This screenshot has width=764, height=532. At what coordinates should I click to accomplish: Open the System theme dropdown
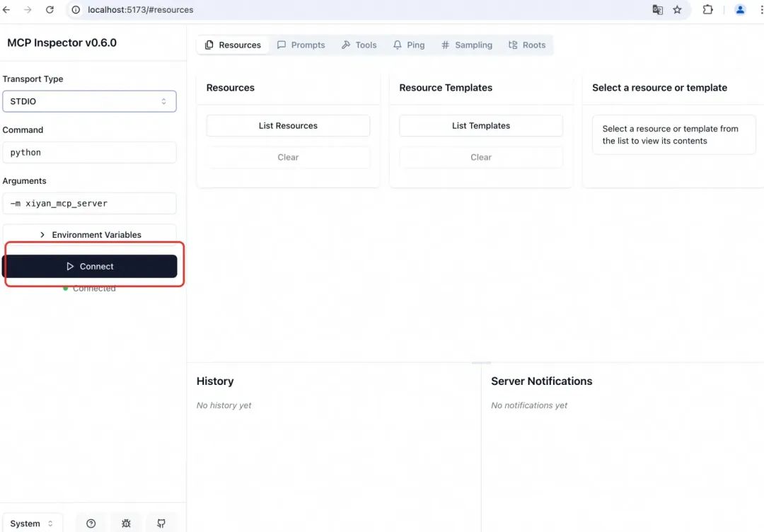point(33,523)
